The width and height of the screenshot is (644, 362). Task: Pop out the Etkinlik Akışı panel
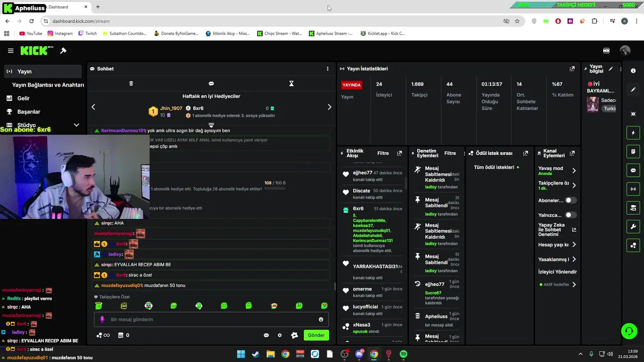[399, 153]
